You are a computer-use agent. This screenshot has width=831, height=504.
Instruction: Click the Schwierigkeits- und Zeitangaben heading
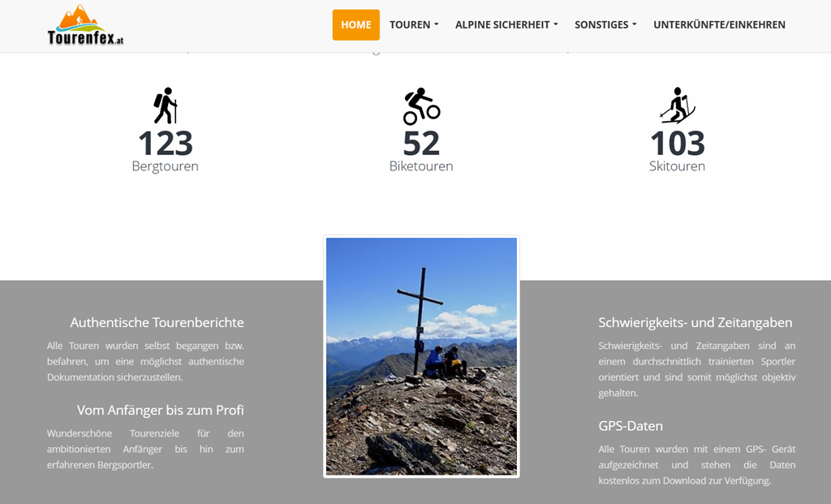click(x=695, y=322)
